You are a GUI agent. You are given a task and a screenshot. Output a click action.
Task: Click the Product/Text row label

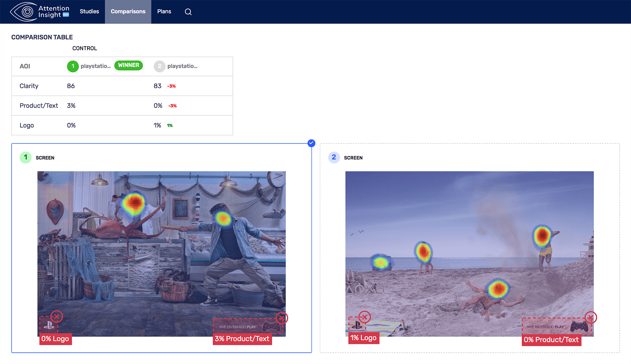click(39, 106)
